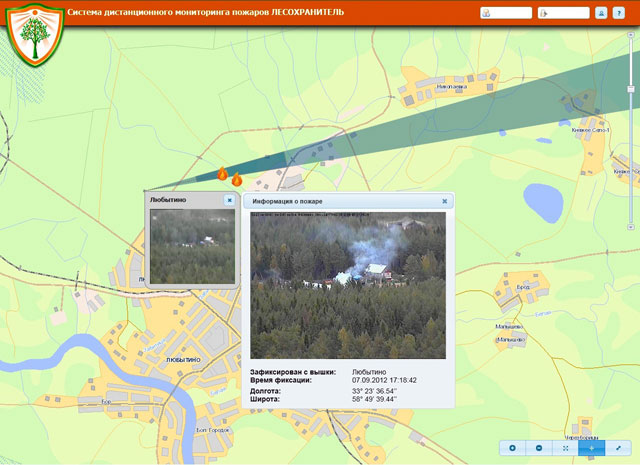
Task: Click the Широта label
Action: pyautogui.click(x=265, y=399)
